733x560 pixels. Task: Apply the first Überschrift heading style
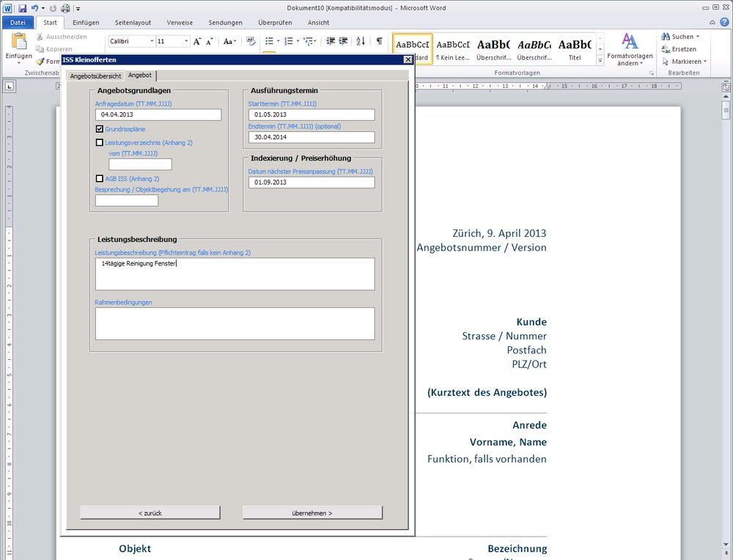coord(493,50)
